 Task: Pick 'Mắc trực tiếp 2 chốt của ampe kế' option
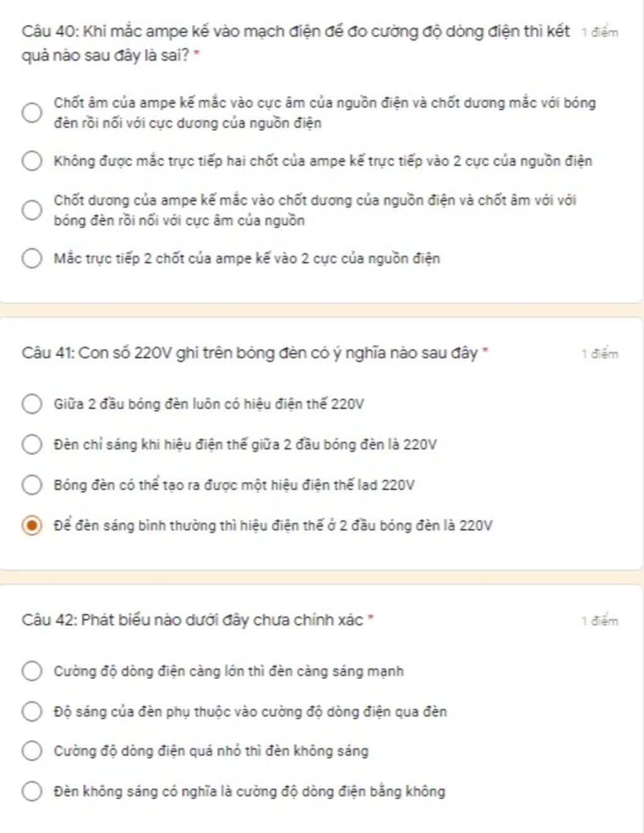[x=31, y=259]
